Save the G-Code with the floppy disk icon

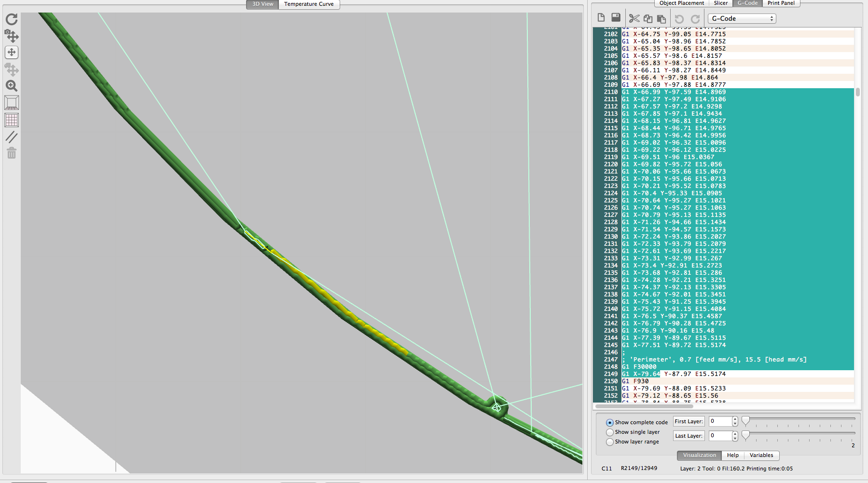pos(616,18)
